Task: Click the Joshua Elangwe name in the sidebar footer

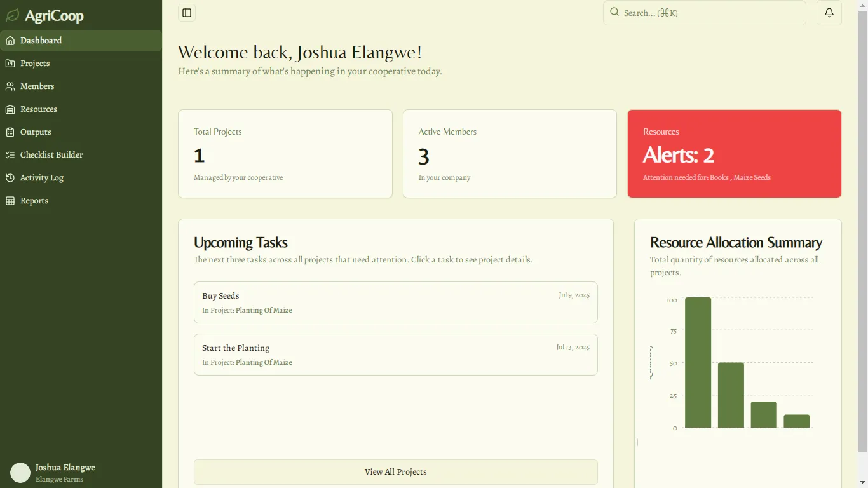Action: (x=65, y=468)
